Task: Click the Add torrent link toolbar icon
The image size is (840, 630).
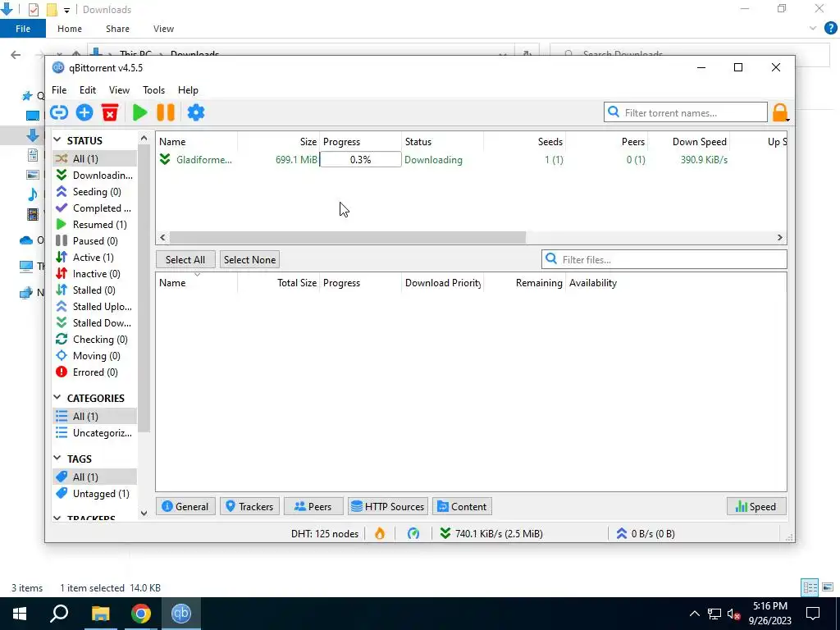Action: pos(59,112)
